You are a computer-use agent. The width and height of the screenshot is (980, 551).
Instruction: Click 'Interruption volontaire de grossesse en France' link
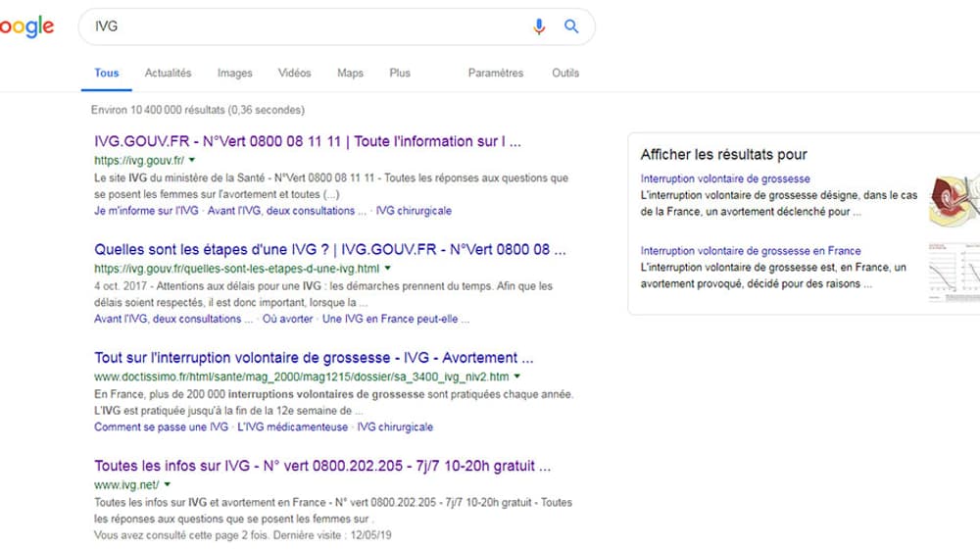[751, 251]
